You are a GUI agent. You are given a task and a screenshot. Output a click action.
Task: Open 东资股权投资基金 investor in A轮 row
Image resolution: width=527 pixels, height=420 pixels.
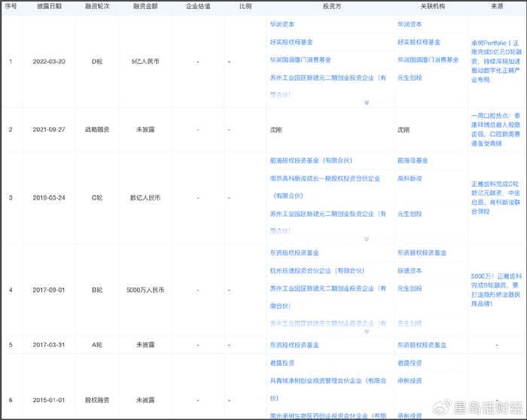point(294,345)
